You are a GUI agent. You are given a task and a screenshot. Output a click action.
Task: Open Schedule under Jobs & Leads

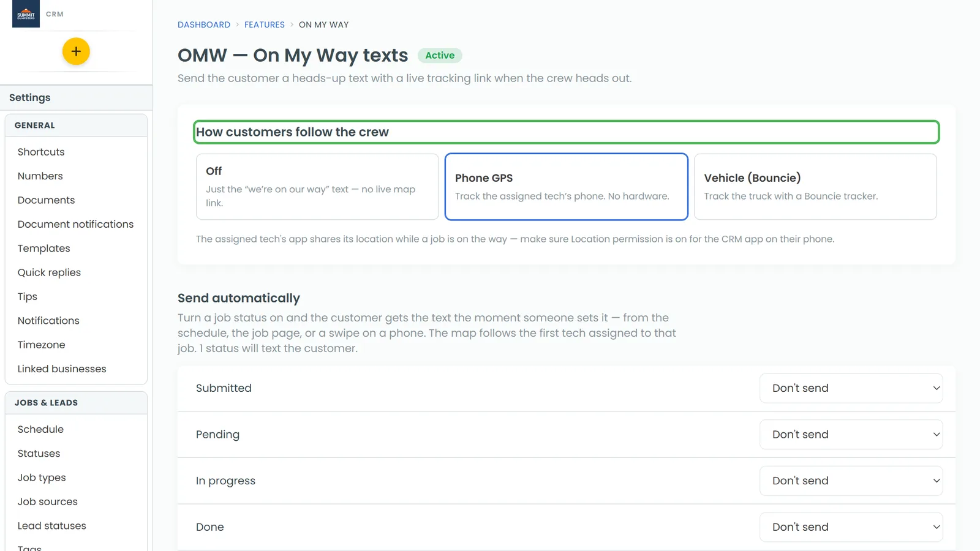click(41, 429)
